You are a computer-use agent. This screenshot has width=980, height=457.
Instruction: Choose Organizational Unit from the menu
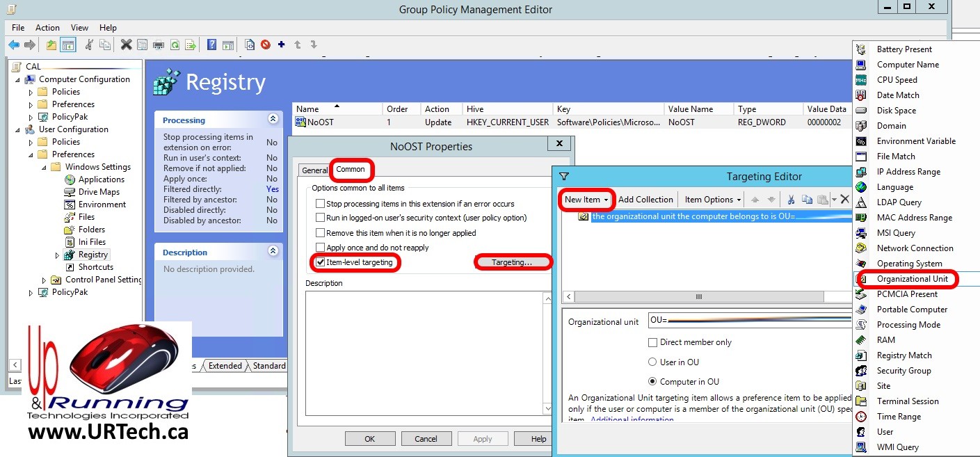click(x=912, y=279)
